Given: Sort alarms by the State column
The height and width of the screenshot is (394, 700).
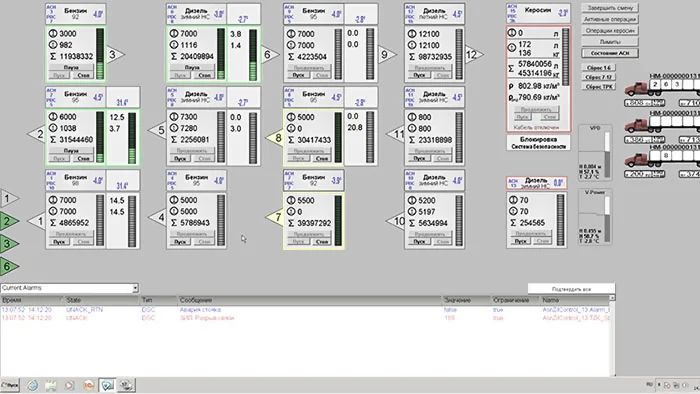Looking at the screenshot, I should coord(102,300).
